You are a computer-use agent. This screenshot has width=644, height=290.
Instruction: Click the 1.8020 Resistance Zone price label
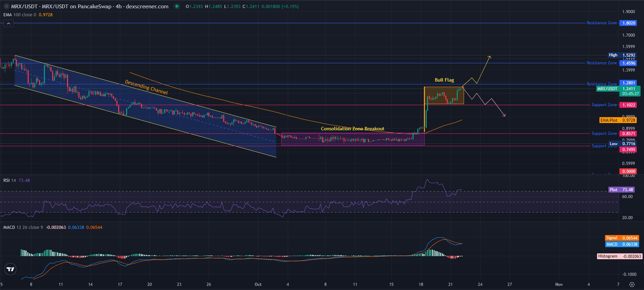(x=629, y=23)
